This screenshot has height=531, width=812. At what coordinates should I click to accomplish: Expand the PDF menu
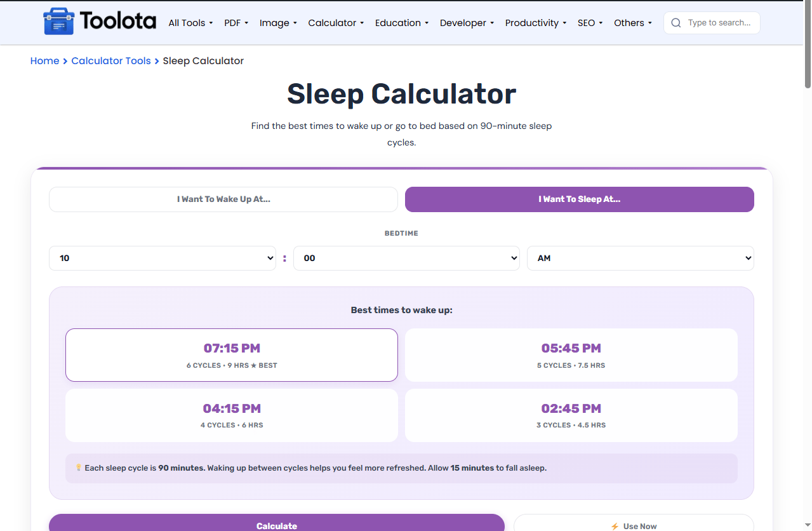[236, 23]
